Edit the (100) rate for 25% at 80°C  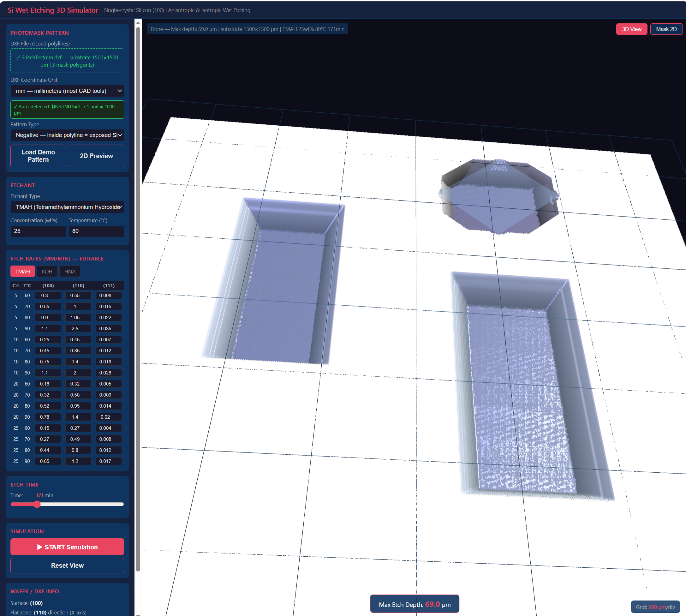point(48,450)
